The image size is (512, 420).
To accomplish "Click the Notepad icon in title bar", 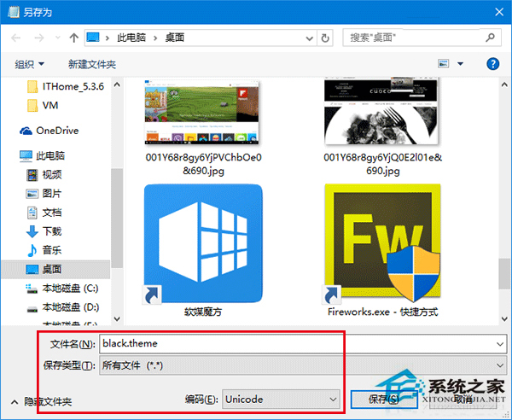I will [x=14, y=12].
